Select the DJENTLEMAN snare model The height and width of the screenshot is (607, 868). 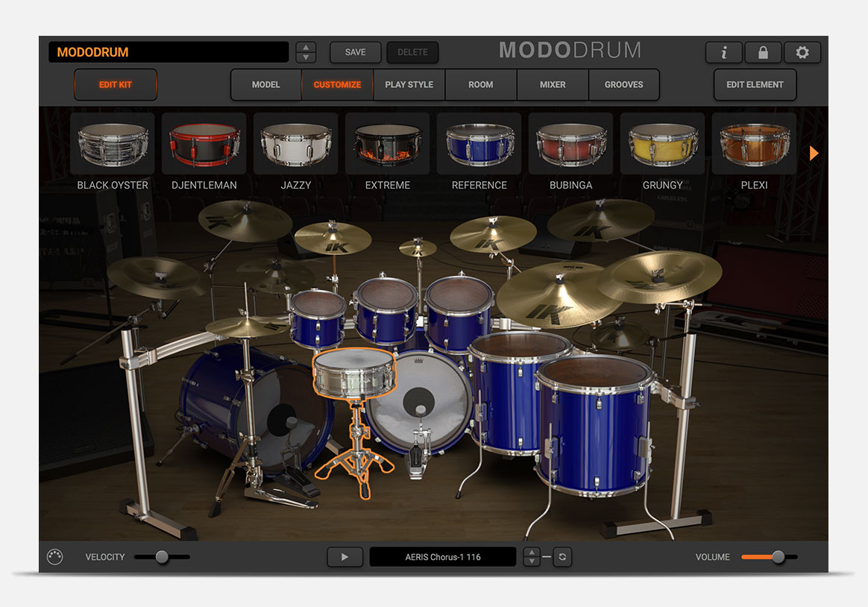pyautogui.click(x=204, y=143)
